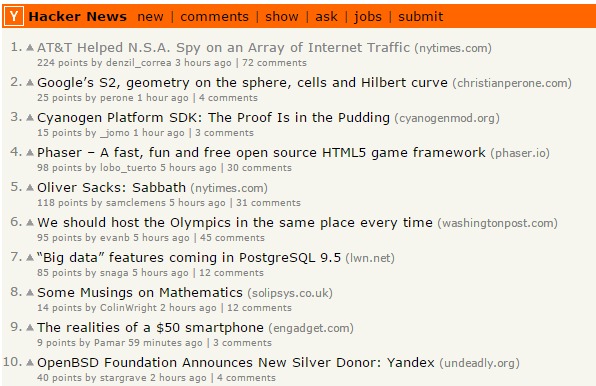Upvote the AT&T Helped N.S.A. story
The image size is (596, 386).
click(x=30, y=47)
